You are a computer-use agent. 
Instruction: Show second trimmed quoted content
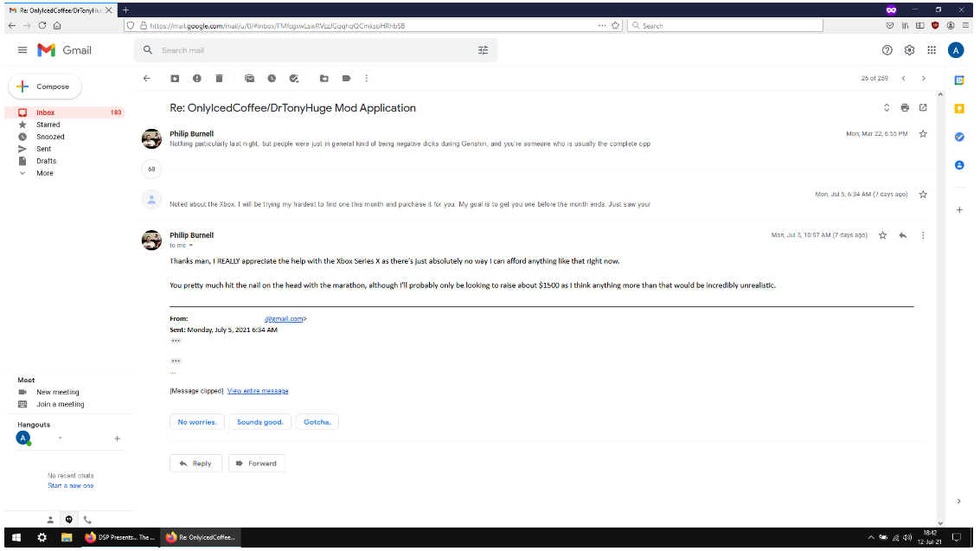point(176,361)
